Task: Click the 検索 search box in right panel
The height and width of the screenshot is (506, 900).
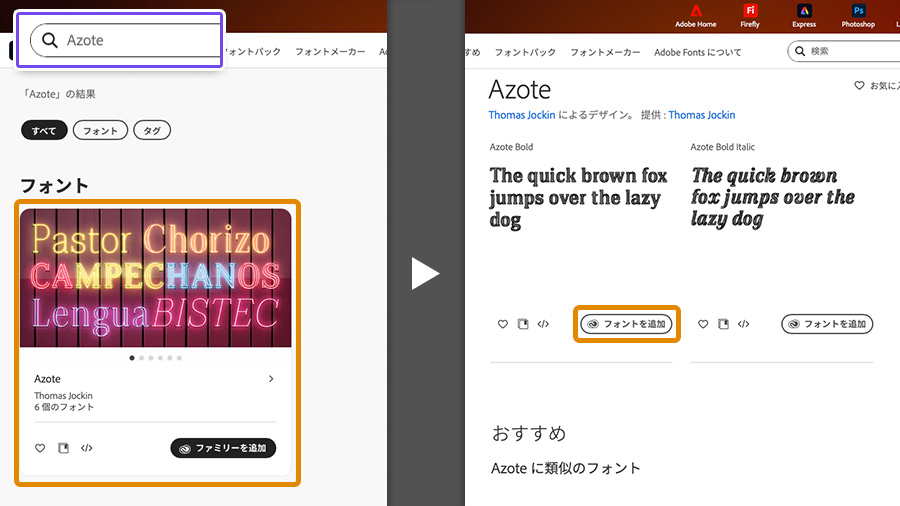Action: [x=844, y=51]
